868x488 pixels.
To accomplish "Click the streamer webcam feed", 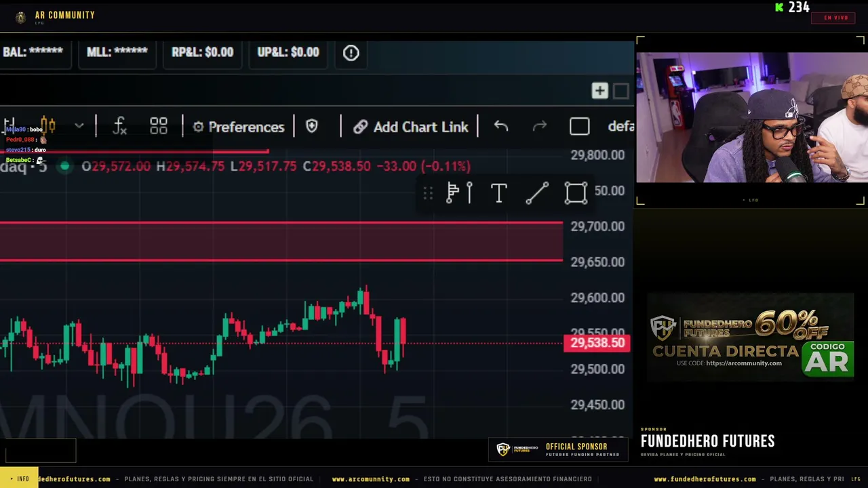I will coord(752,118).
